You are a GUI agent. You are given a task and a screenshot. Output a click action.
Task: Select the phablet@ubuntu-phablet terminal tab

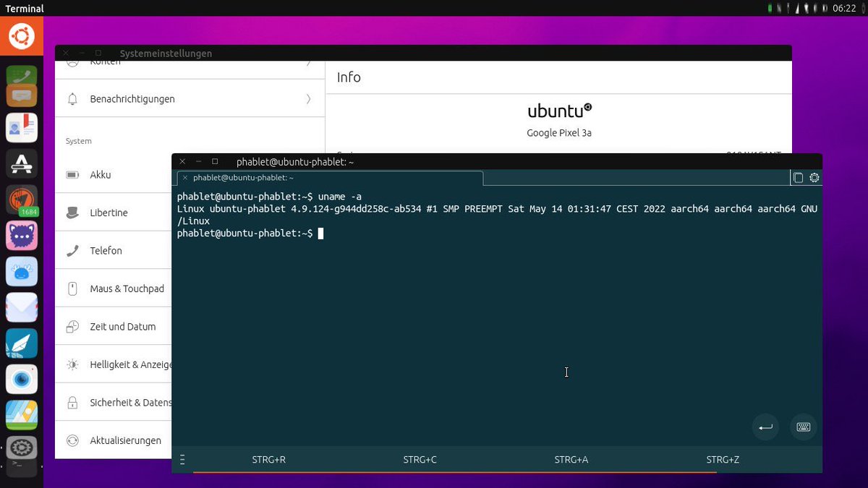coord(329,178)
